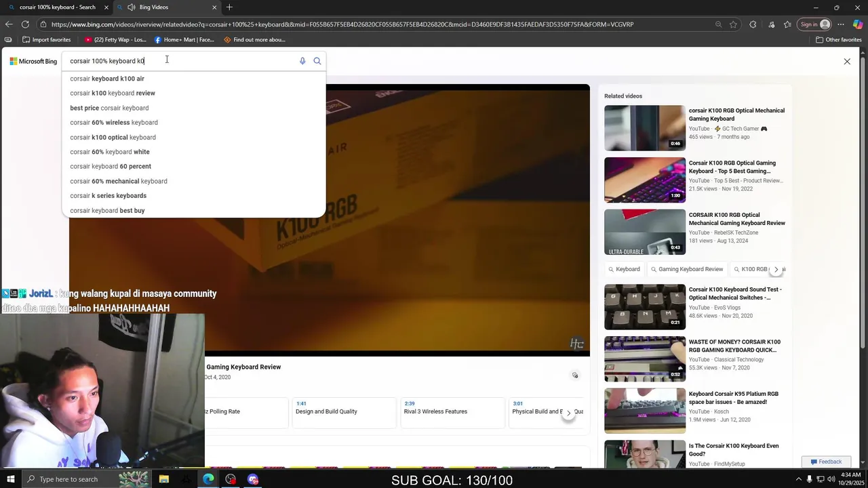Open the Other favorites folder

coord(838,40)
